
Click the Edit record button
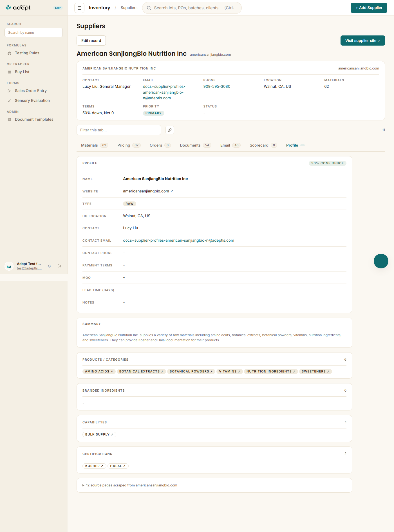click(91, 41)
